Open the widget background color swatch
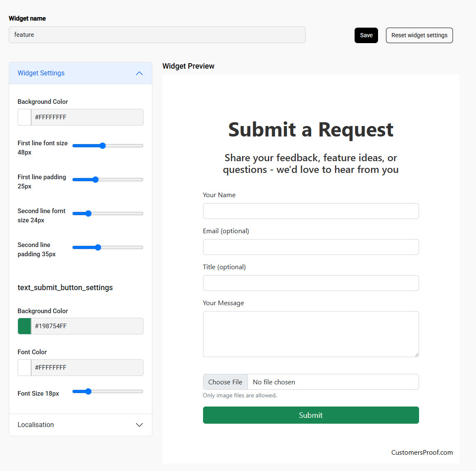 coord(24,117)
